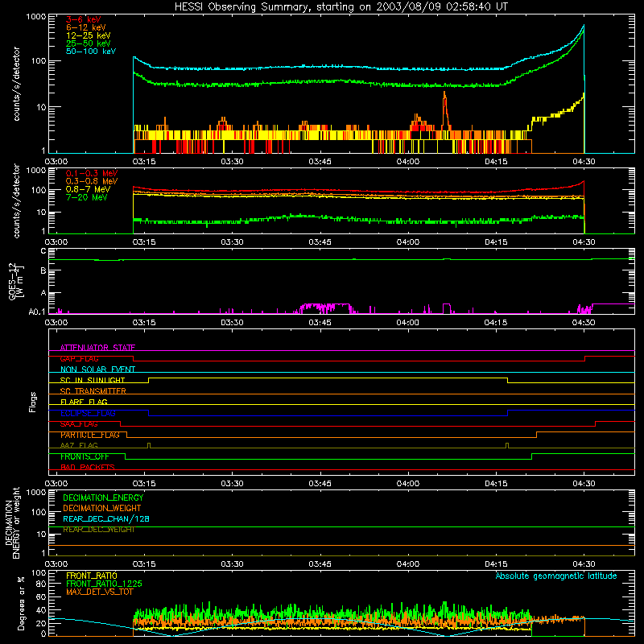Click the Flags axis title

[32, 402]
